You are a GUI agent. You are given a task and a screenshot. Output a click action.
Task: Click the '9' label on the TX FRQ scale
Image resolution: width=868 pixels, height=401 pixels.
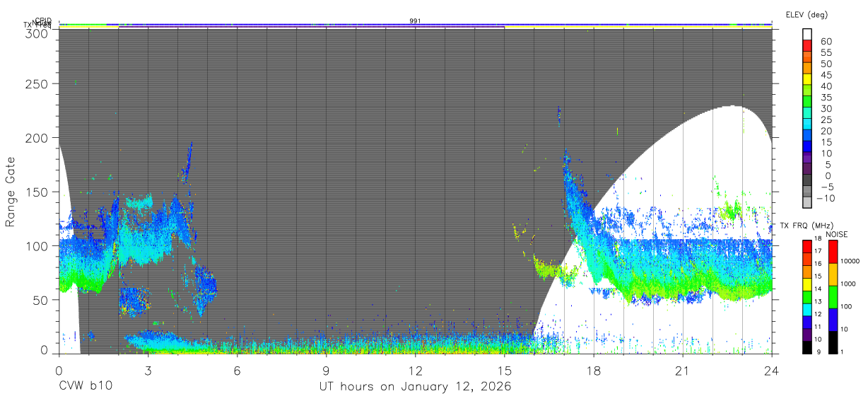(x=819, y=352)
